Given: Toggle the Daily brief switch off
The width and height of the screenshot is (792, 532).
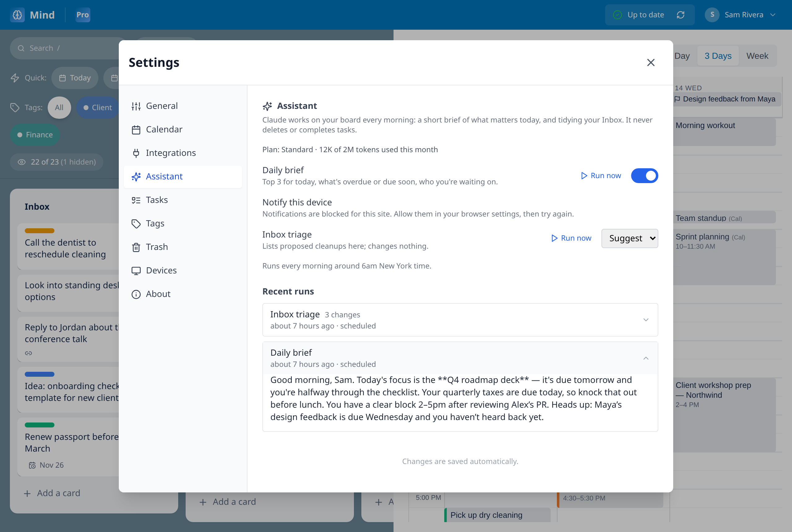Looking at the screenshot, I should point(644,176).
